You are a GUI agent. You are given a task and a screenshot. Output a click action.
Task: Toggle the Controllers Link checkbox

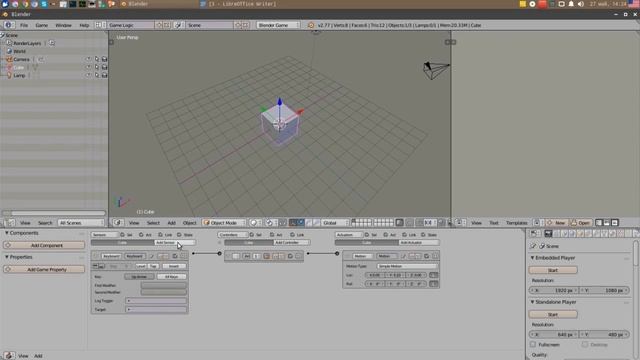pyautogui.click(x=292, y=235)
